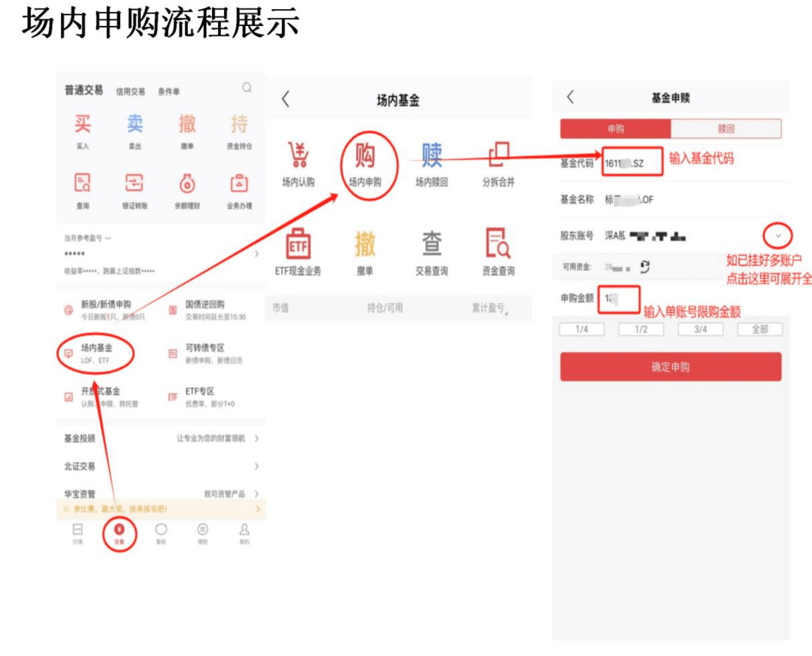The width and height of the screenshot is (812, 656).
Task: Switch to the 信用交易 tab
Action: pyautogui.click(x=130, y=91)
